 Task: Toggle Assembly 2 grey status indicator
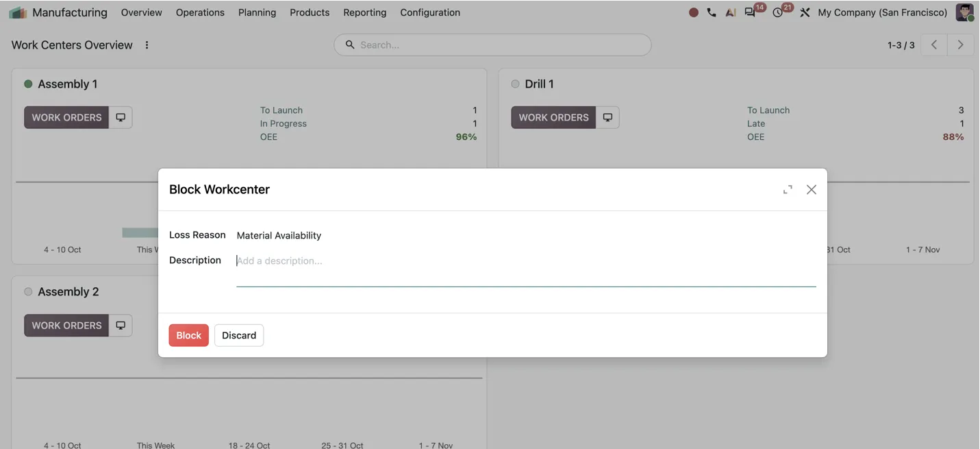point(28,291)
